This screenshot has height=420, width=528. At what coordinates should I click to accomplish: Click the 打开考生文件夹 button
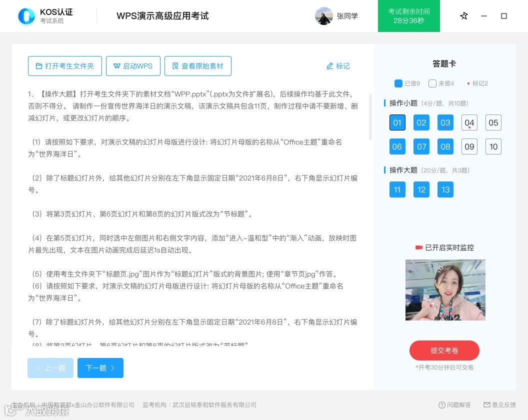65,66
